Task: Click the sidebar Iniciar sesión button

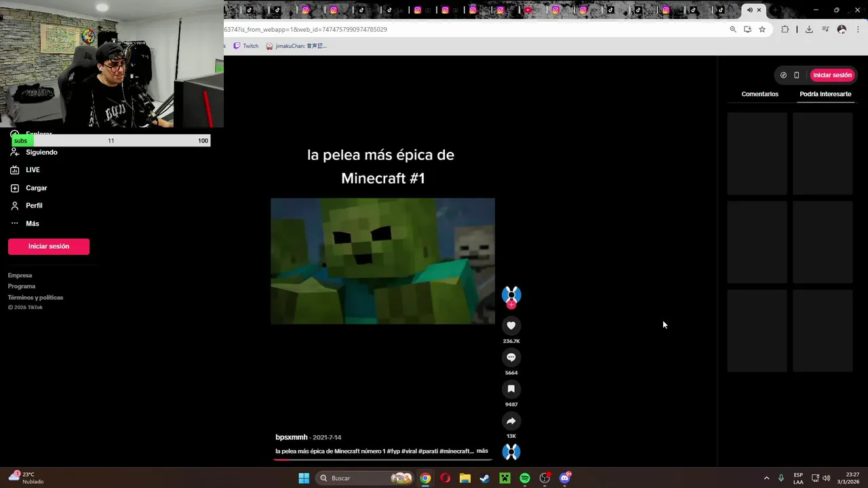Action: pyautogui.click(x=49, y=246)
